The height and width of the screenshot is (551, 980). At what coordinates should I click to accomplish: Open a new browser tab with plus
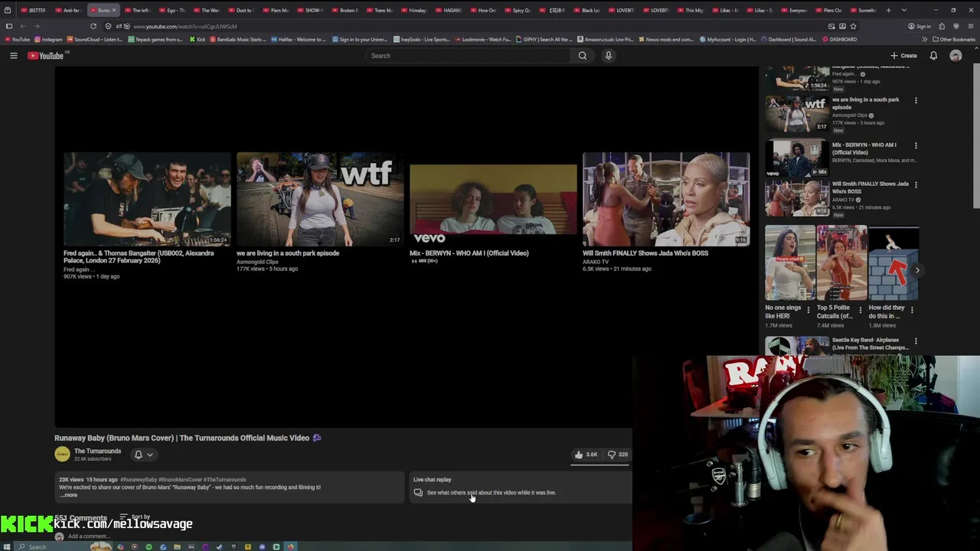pos(888,10)
